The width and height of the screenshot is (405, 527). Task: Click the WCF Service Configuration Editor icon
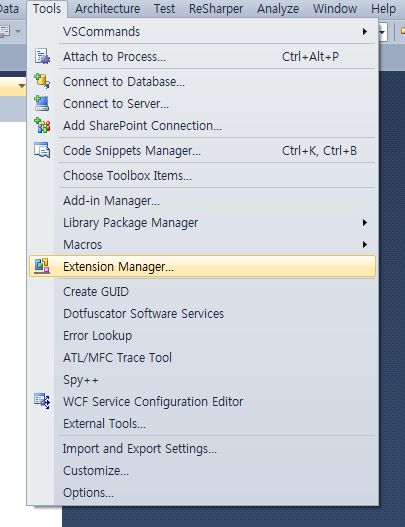42,401
